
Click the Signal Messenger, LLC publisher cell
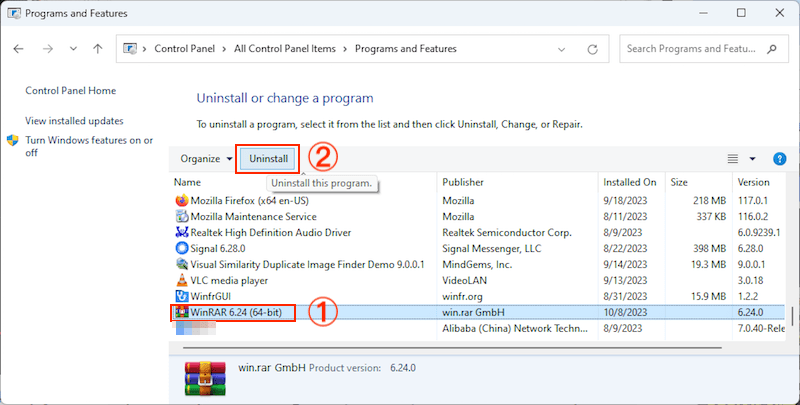point(491,248)
